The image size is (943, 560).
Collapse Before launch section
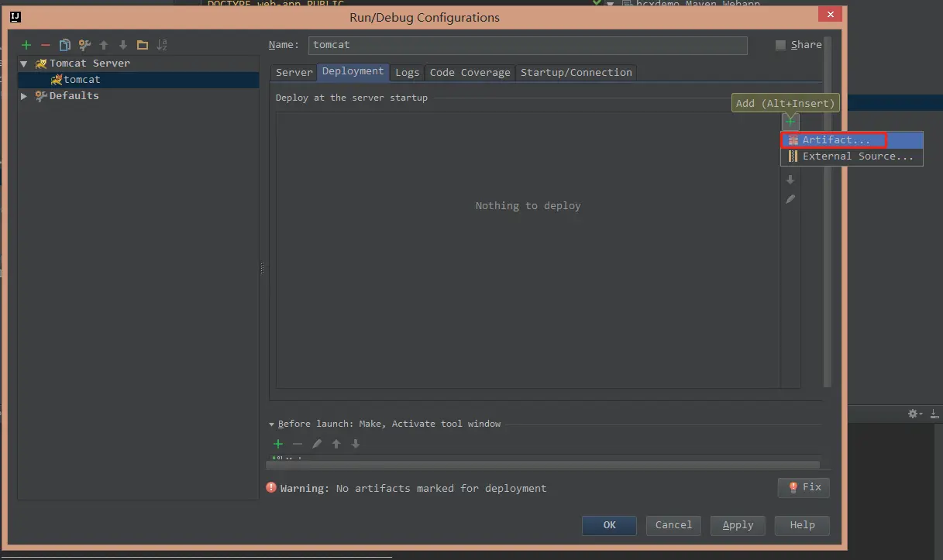click(272, 424)
